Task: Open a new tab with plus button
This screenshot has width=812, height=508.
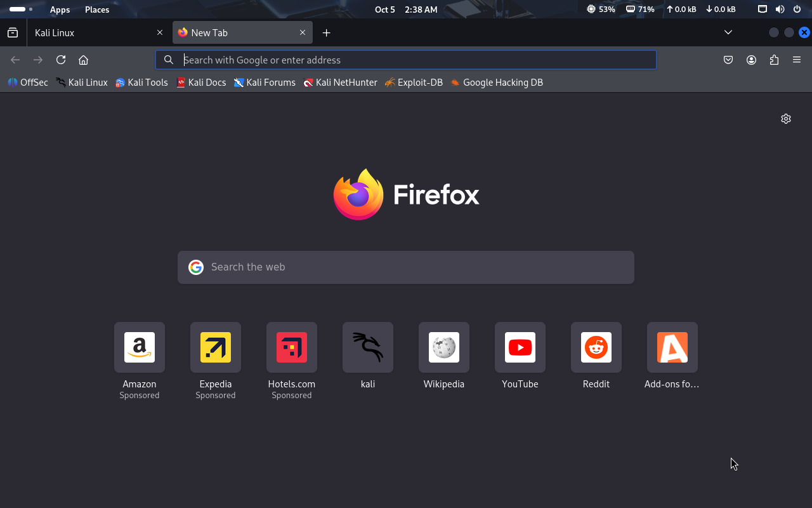Action: [x=326, y=32]
